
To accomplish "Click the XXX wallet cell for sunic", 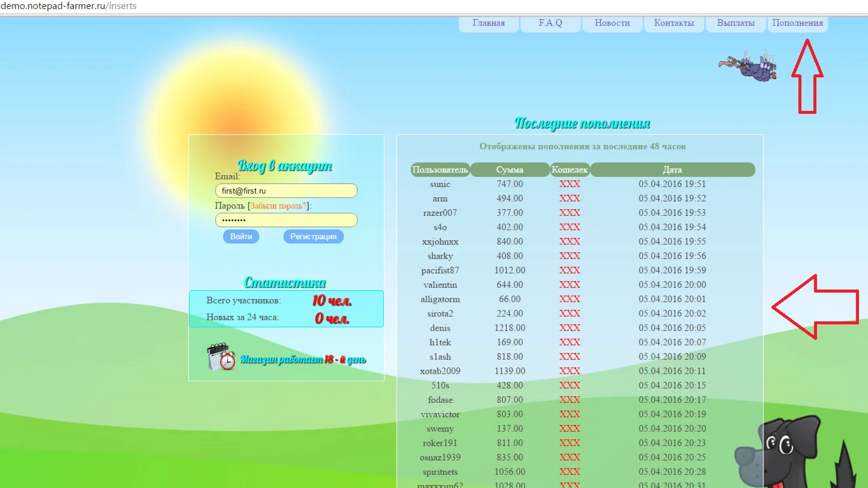I will click(570, 184).
